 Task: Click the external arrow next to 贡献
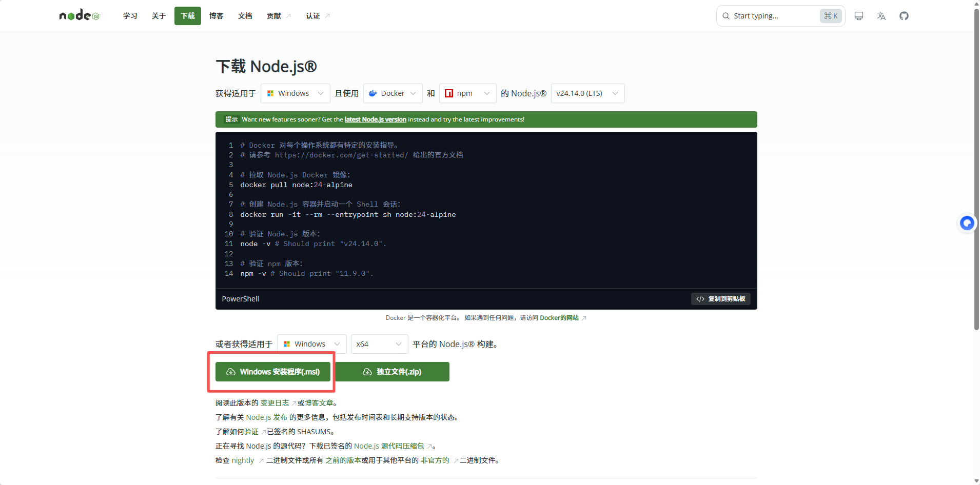288,16
